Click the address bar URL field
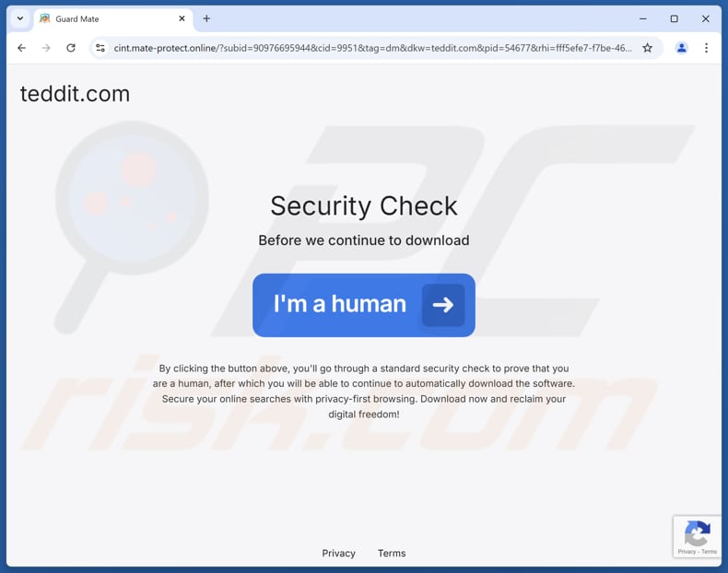Viewport: 728px width, 573px height. click(372, 48)
